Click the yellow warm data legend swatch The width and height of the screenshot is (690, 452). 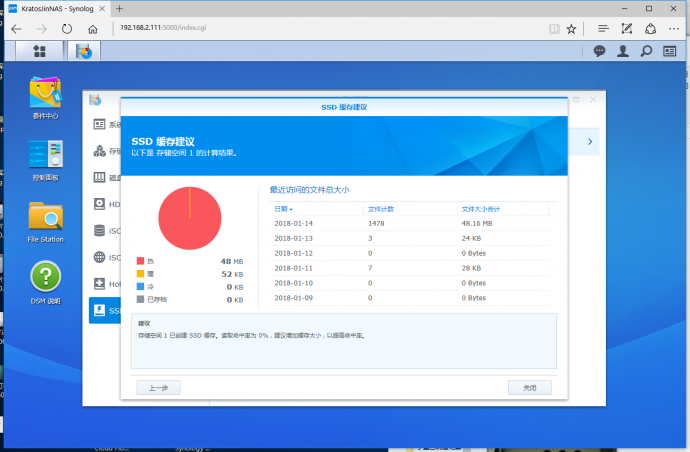[140, 274]
